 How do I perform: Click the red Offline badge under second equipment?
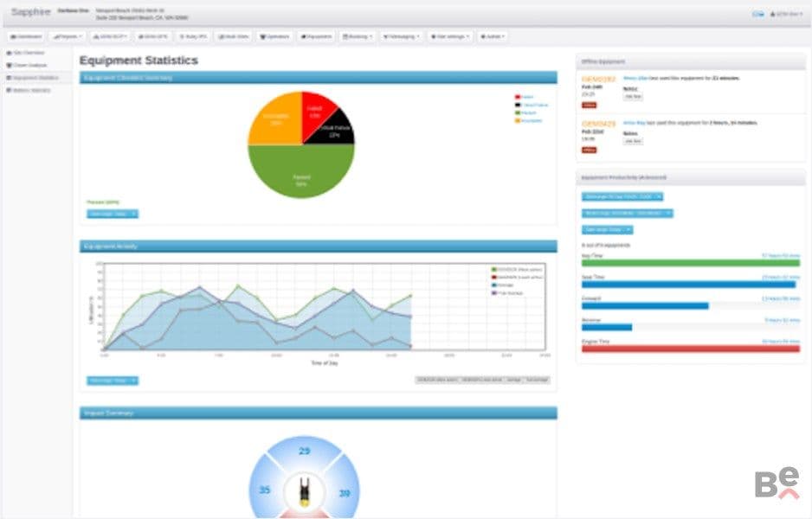point(589,150)
